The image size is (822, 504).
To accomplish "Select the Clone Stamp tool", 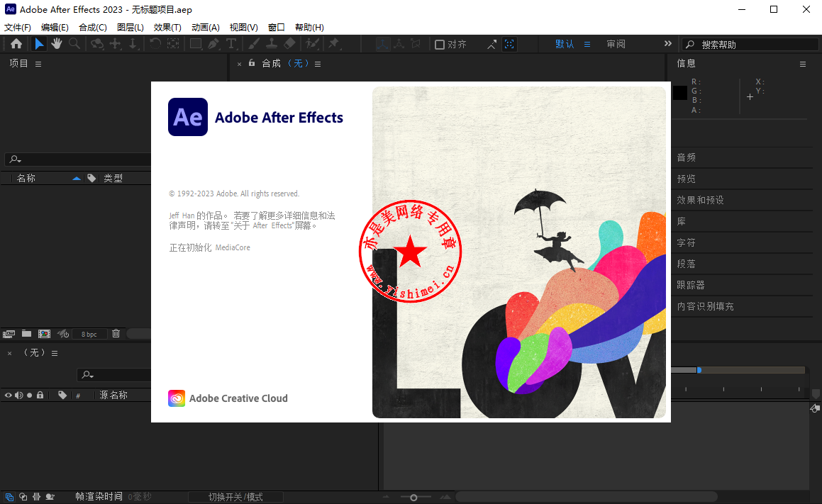I will pyautogui.click(x=272, y=44).
